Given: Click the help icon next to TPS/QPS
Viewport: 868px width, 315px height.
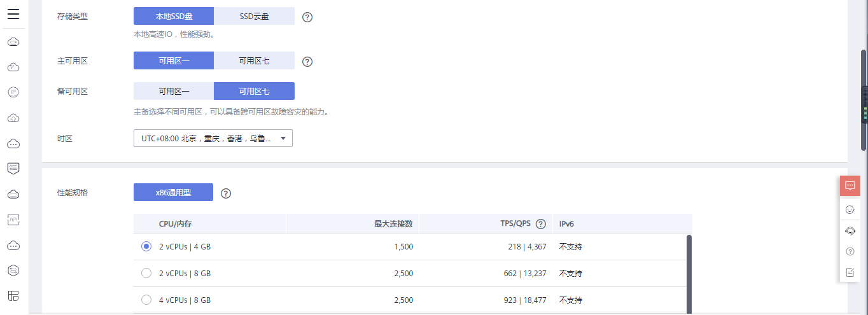Looking at the screenshot, I should tap(541, 224).
